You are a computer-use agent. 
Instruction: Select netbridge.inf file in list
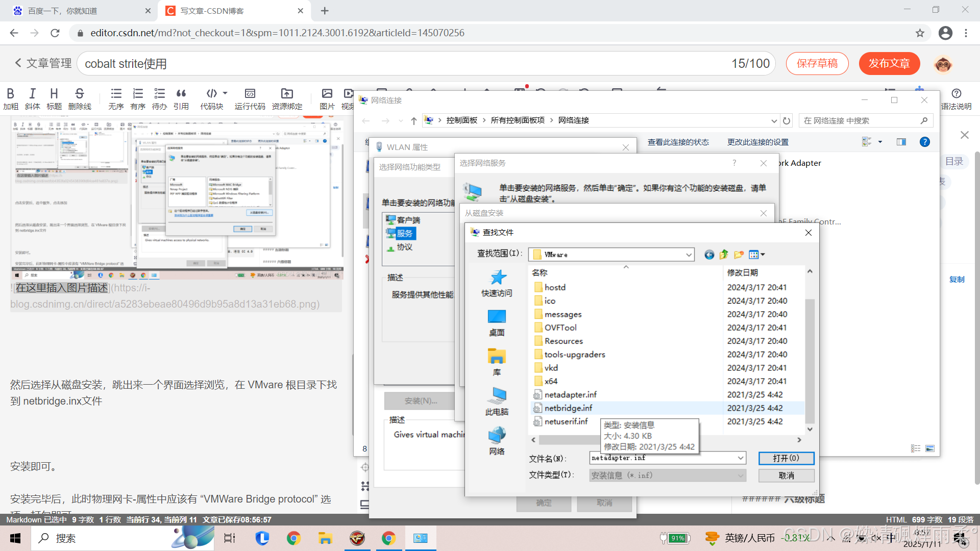pos(568,408)
